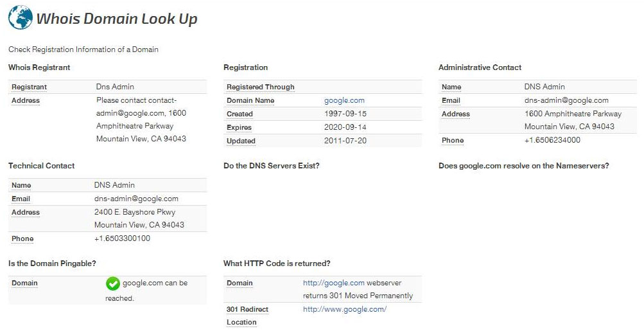This screenshot has height=331, width=644.
Task: Select the Dns Admin registrant value
Action: point(115,87)
